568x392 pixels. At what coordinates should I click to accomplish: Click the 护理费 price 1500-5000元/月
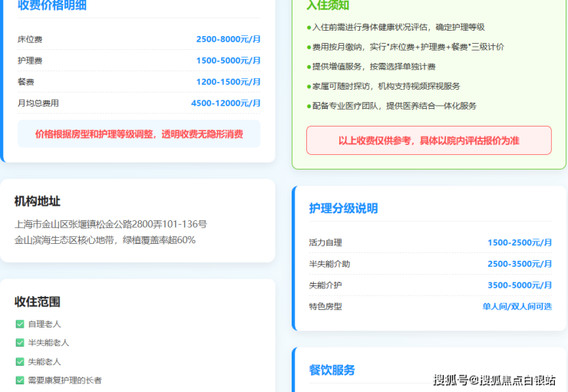pos(228,61)
